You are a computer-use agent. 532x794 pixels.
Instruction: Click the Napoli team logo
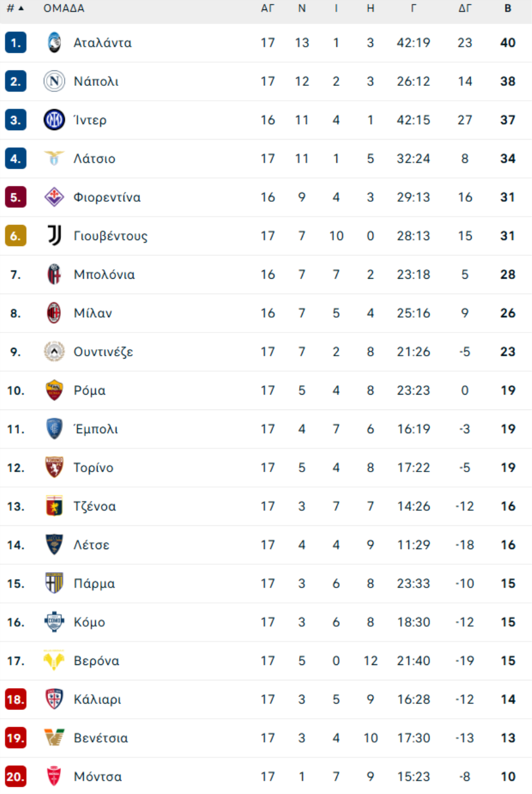[x=54, y=81]
